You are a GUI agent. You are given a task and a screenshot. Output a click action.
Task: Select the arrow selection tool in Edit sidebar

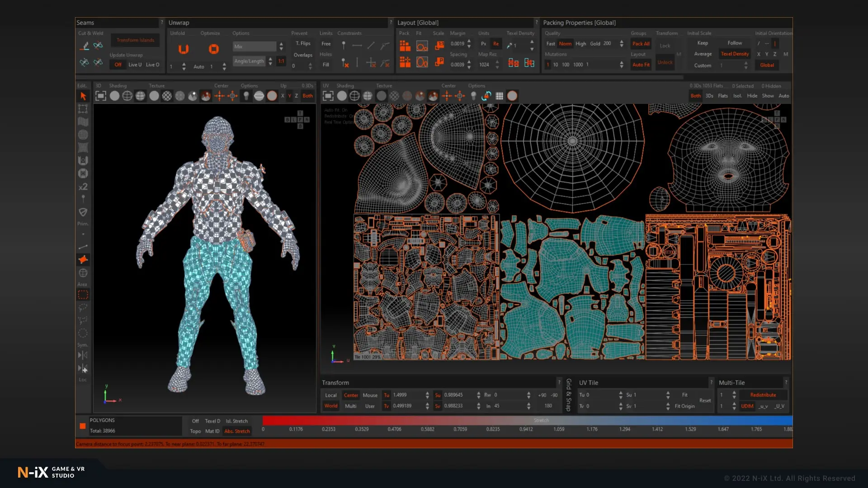tap(83, 96)
